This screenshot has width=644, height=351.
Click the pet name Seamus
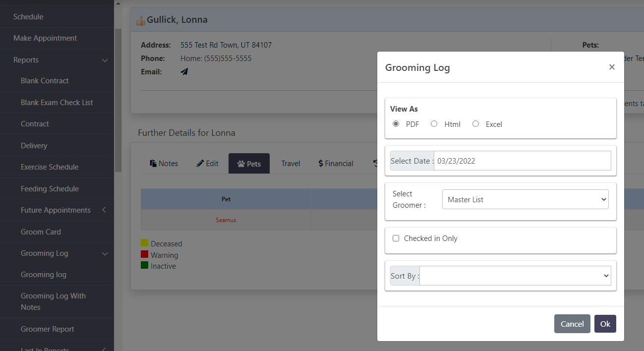(x=226, y=220)
